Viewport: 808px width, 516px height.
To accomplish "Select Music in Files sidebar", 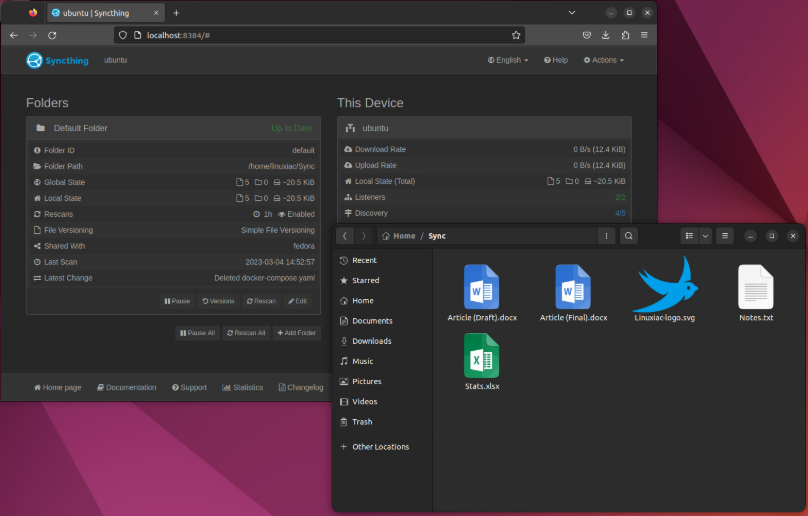I will [x=382, y=361].
